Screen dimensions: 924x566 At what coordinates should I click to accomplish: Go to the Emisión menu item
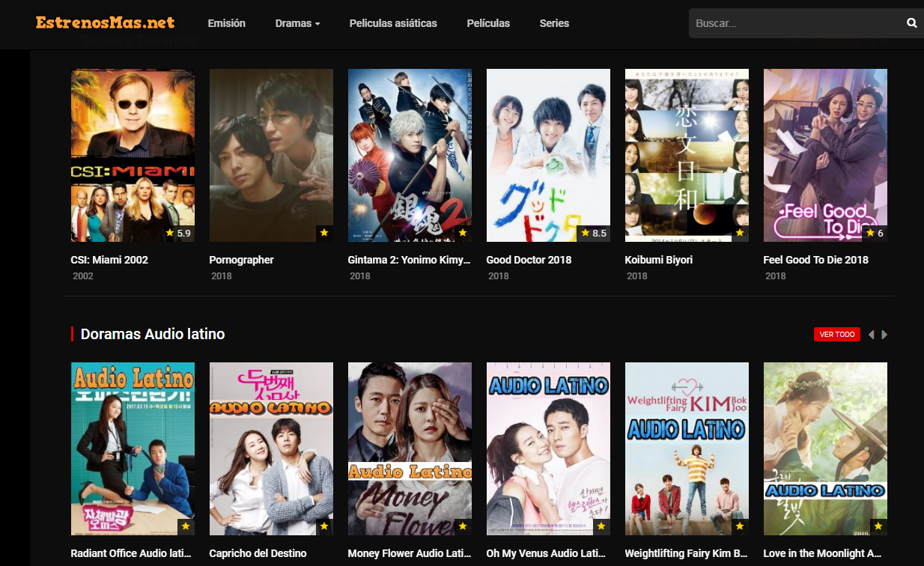[226, 23]
